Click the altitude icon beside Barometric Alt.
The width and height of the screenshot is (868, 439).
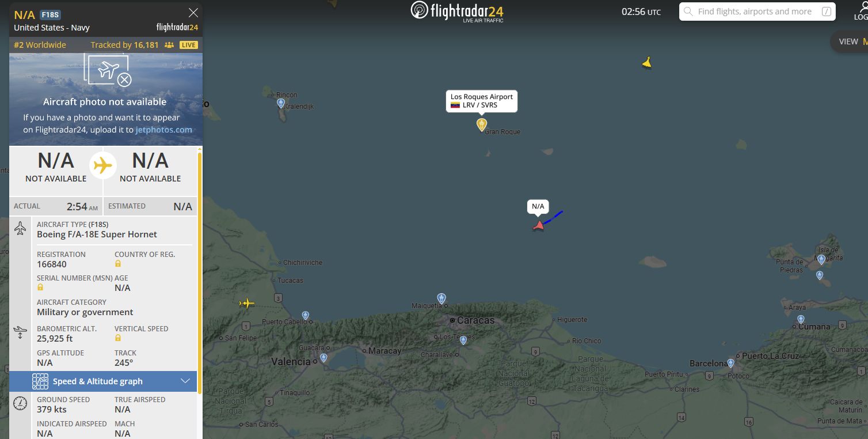[x=20, y=332]
